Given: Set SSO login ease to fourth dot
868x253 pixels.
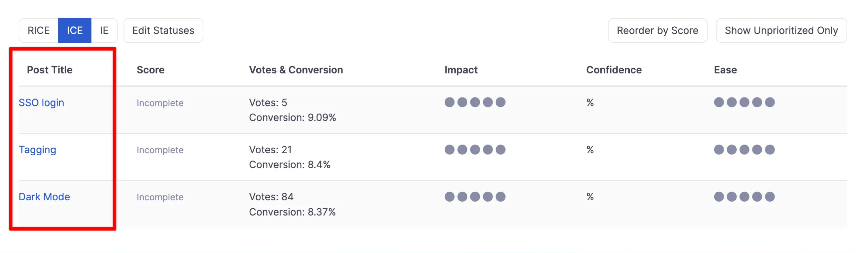Looking at the screenshot, I should tap(757, 102).
